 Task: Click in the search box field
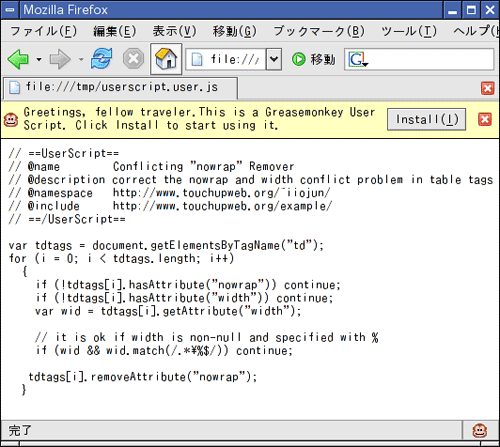point(419,59)
